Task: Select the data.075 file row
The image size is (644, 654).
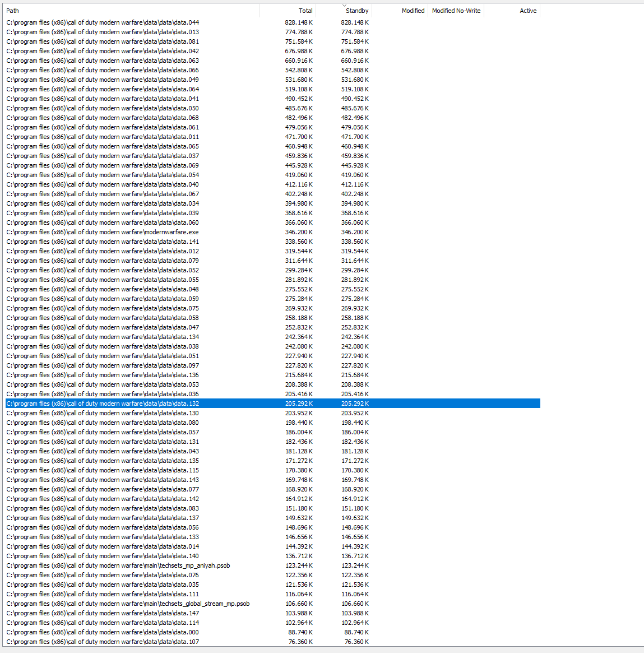Action: tap(273, 308)
